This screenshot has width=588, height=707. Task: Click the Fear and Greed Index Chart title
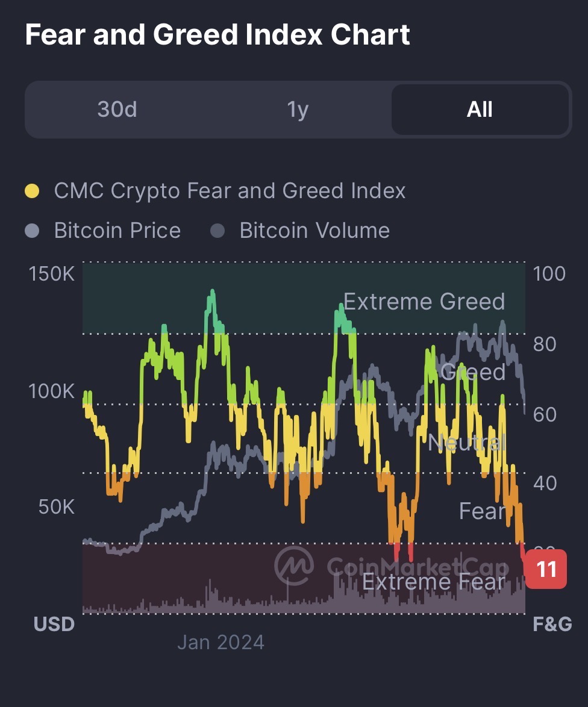point(217,35)
